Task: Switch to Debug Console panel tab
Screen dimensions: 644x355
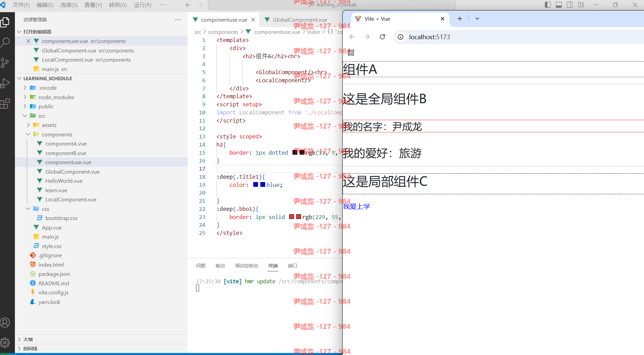Action: pyautogui.click(x=246, y=266)
